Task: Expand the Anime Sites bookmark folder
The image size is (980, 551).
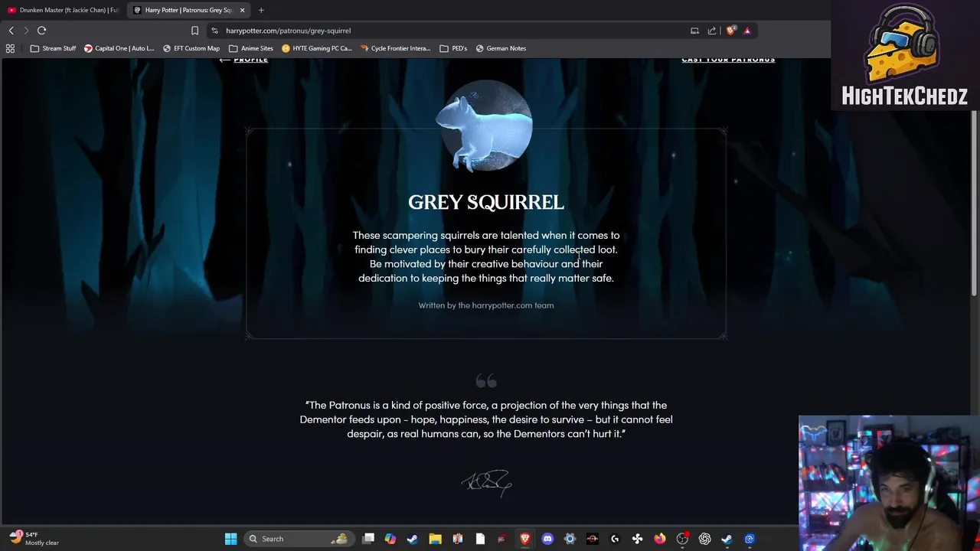Action: coord(251,48)
